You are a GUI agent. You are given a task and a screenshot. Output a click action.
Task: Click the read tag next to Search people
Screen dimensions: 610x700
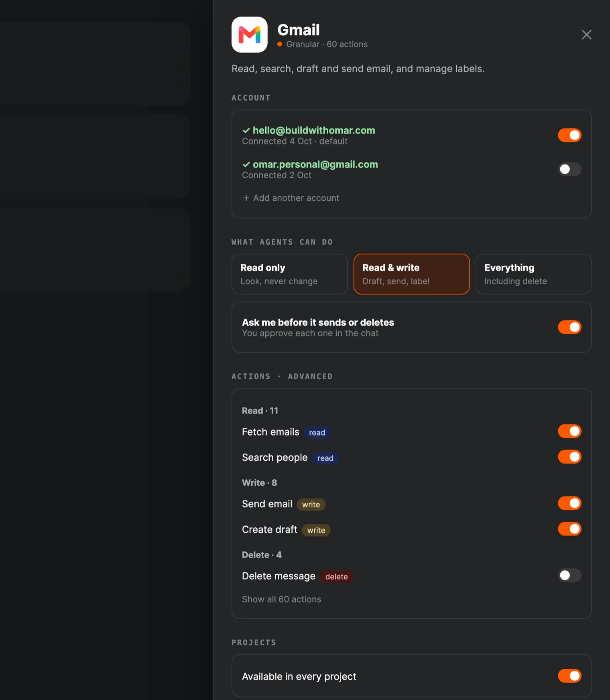[325, 458]
